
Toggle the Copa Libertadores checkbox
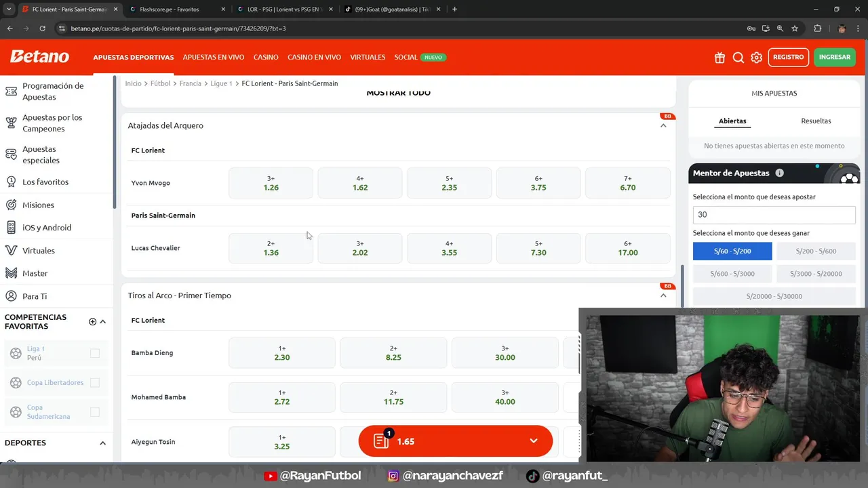point(95,383)
